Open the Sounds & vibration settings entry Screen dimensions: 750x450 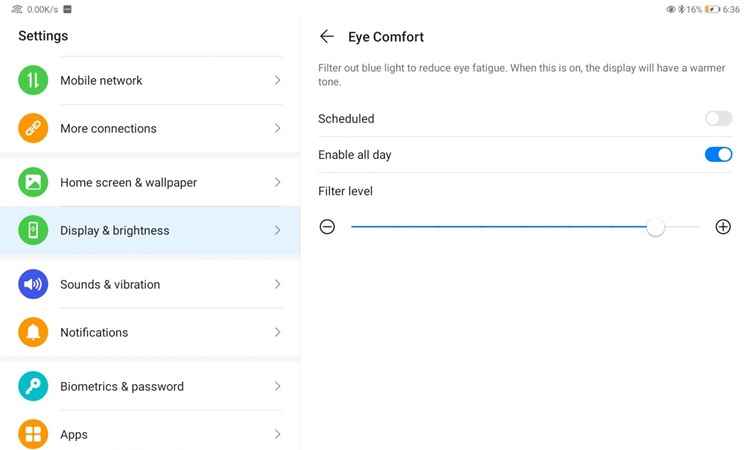(x=150, y=284)
